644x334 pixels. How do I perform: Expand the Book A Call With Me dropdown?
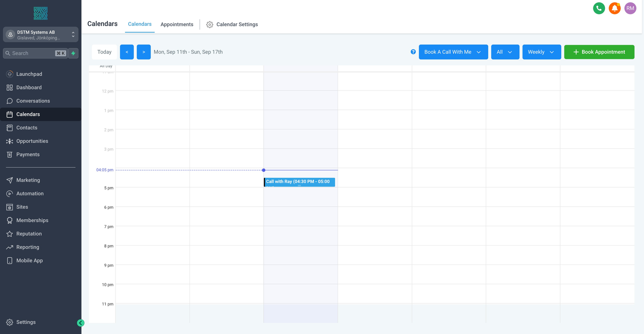(453, 52)
